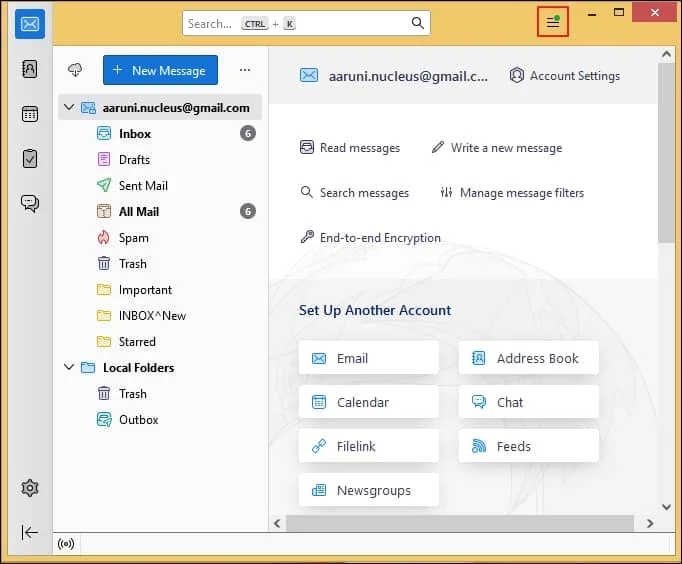This screenshot has width=682, height=564.
Task: Click the All Mail unread count badge
Action: tap(248, 212)
